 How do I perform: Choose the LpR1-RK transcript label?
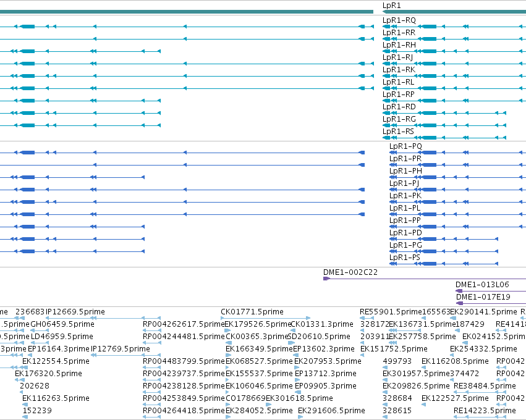(399, 70)
